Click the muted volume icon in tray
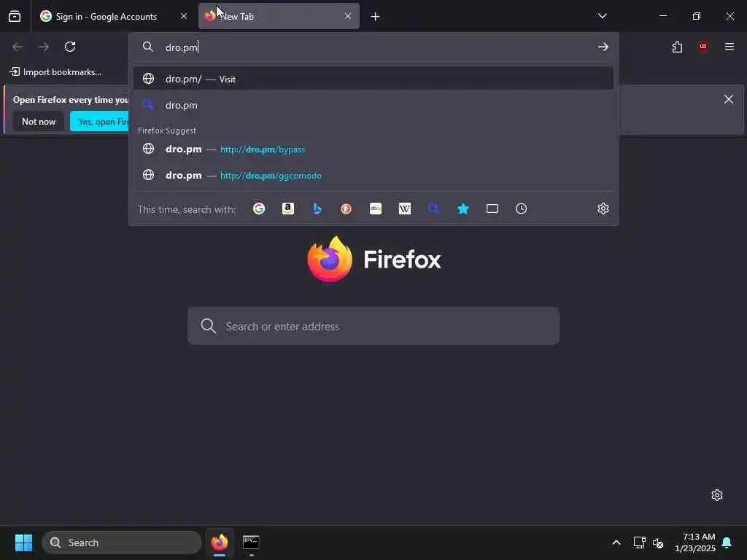Viewport: 747px width, 560px height. pos(658,542)
